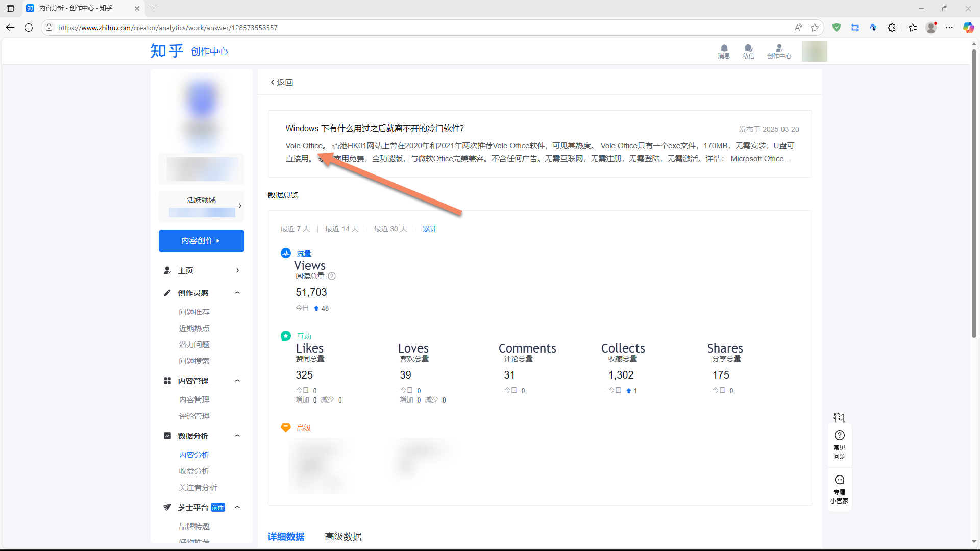Viewport: 980px width, 551px height.
Task: Click the browser back arrow button
Action: pyautogui.click(x=10, y=28)
